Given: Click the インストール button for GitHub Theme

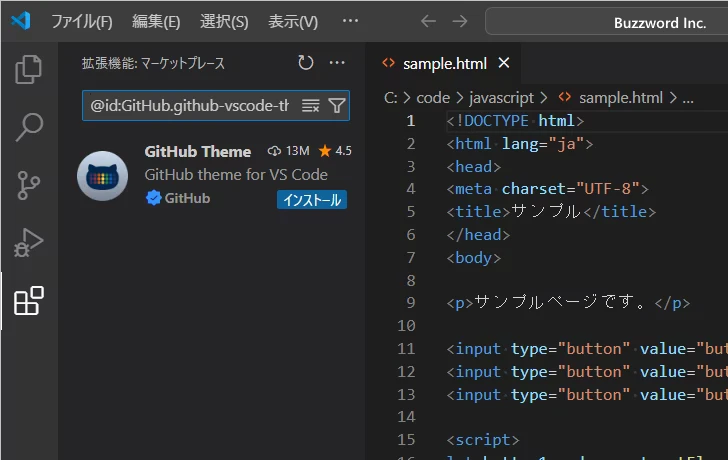Looking at the screenshot, I should (x=311, y=199).
